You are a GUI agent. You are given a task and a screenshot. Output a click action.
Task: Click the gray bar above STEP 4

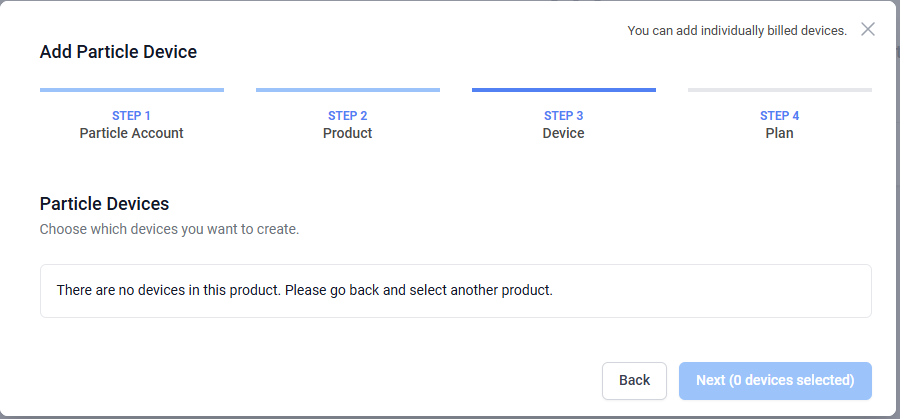pyautogui.click(x=779, y=90)
